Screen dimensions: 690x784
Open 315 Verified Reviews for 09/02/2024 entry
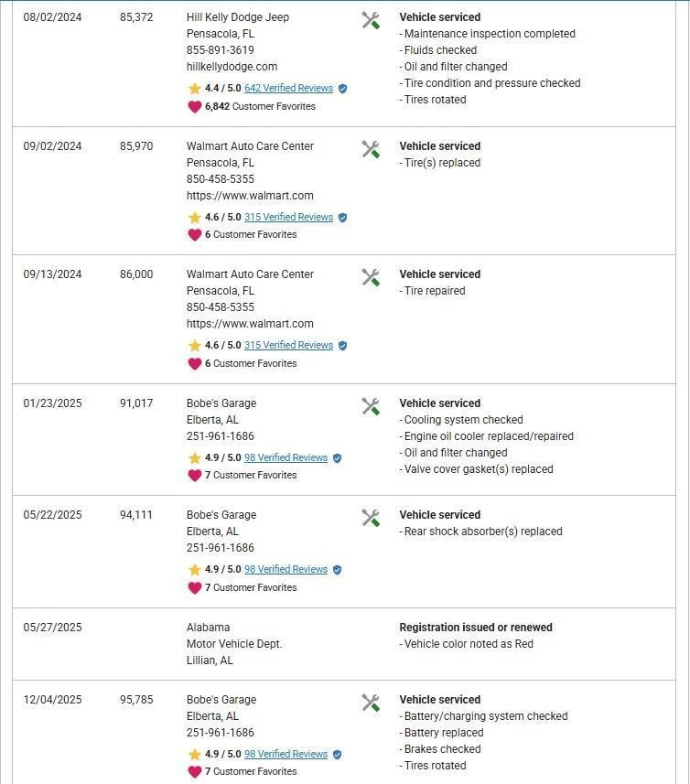(x=288, y=218)
